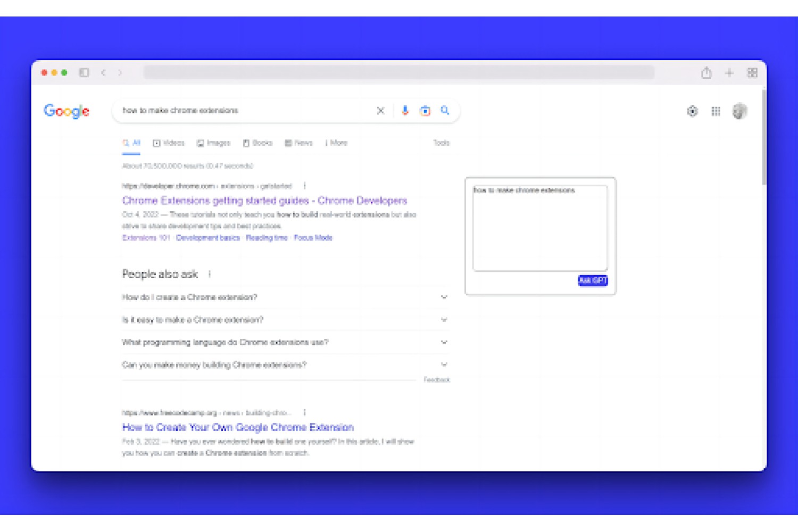Screen dimensions: 798x532
Task: Follow the Reading time sitelink
Action: point(267,238)
